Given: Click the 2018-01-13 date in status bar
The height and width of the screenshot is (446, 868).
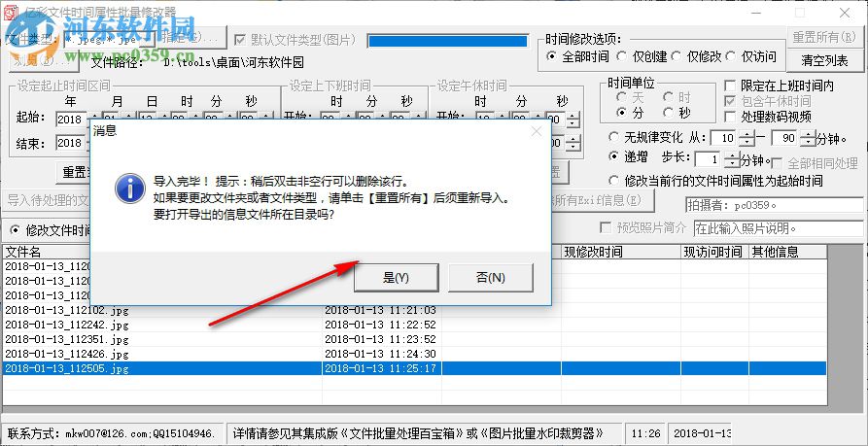Looking at the screenshot, I should pyautogui.click(x=702, y=432).
